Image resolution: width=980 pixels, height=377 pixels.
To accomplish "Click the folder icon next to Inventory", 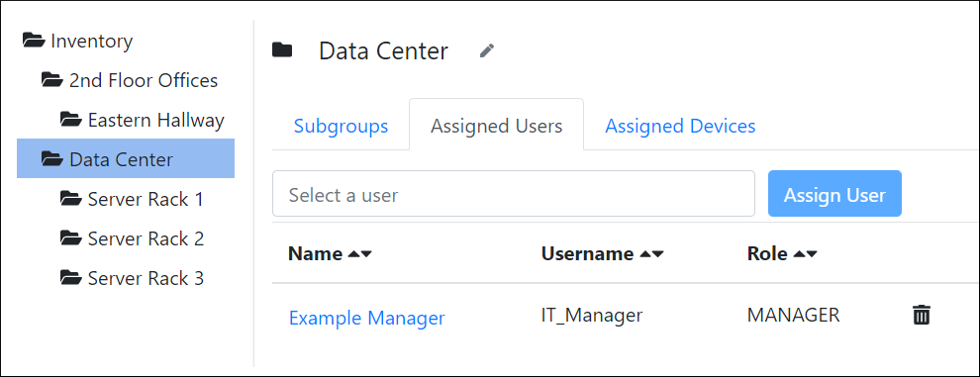I will pyautogui.click(x=34, y=41).
